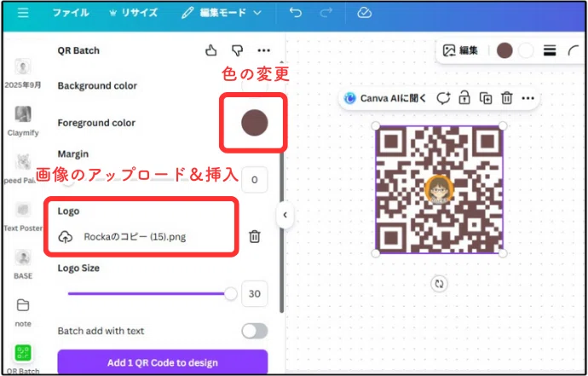Open the Speed Paint app in sidebar
The image size is (588, 376).
click(x=23, y=169)
